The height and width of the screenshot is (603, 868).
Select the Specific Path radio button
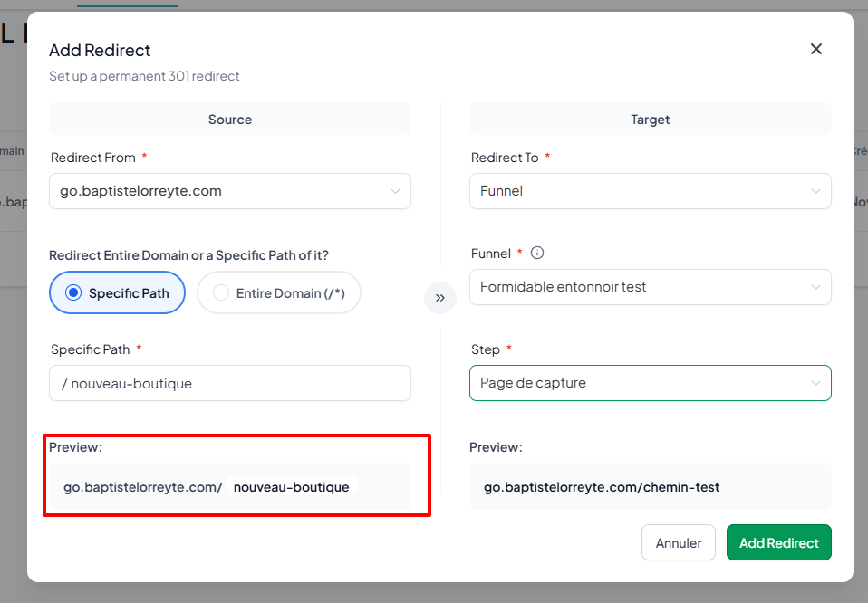[118, 292]
